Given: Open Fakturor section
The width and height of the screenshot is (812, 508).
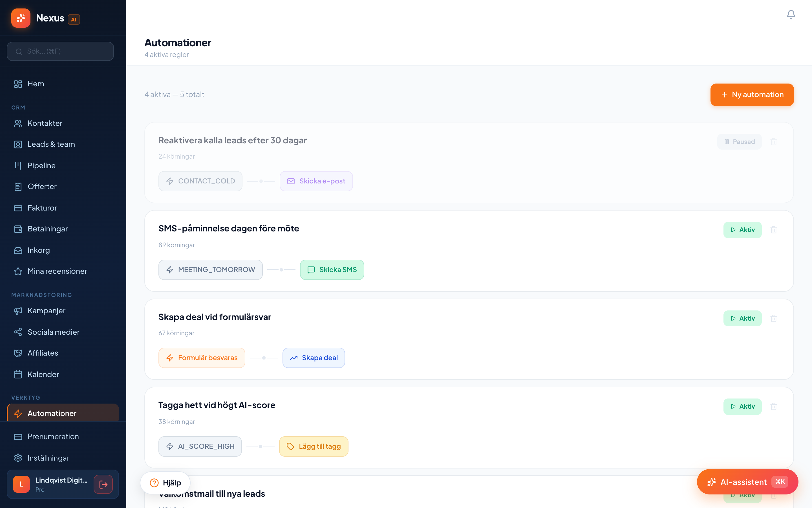Looking at the screenshot, I should pos(63,208).
